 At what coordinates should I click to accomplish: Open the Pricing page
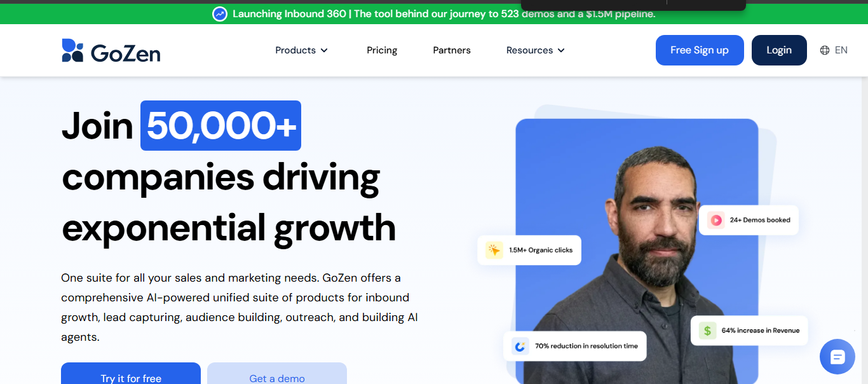[x=382, y=50]
